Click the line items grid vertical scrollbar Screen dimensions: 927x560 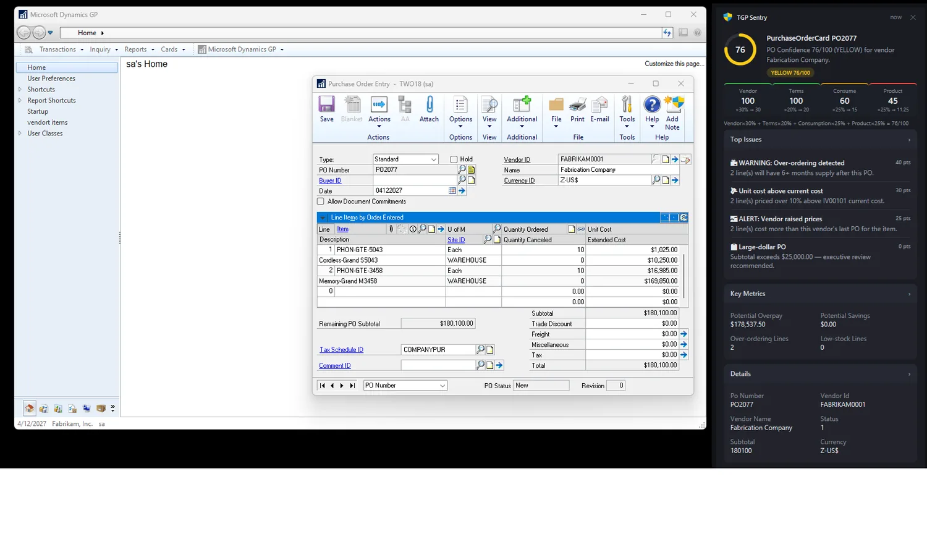(684, 276)
